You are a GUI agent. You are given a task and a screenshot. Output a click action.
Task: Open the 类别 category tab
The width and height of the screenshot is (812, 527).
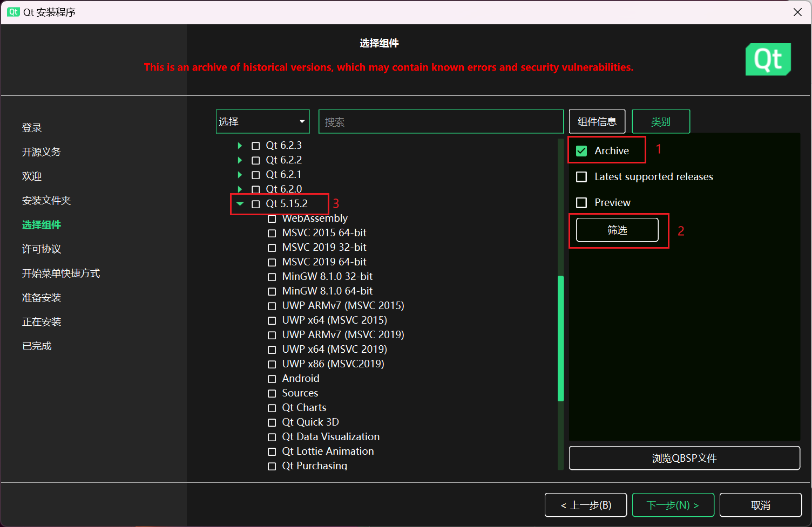click(x=661, y=121)
